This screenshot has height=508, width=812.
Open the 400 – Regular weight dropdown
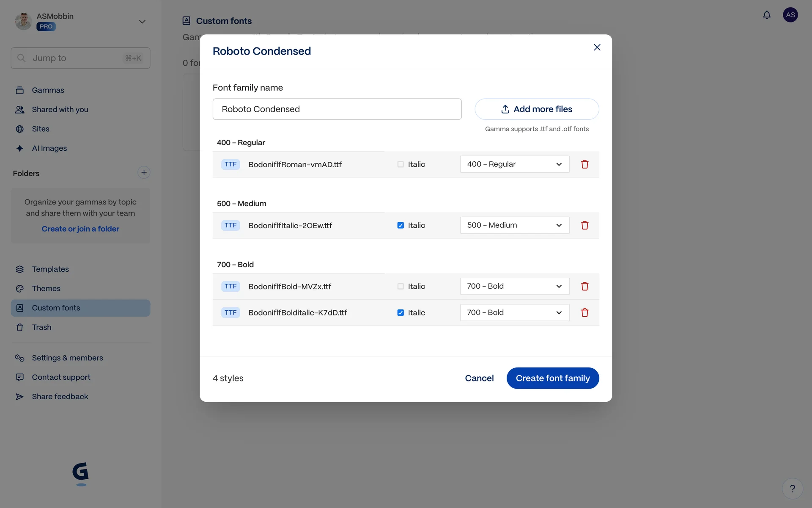pyautogui.click(x=514, y=164)
